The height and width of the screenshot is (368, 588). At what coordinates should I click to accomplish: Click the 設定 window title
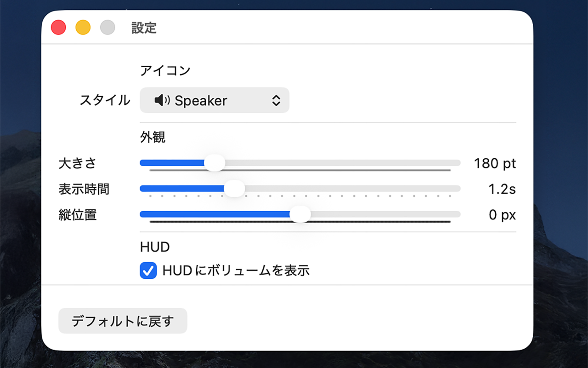144,28
